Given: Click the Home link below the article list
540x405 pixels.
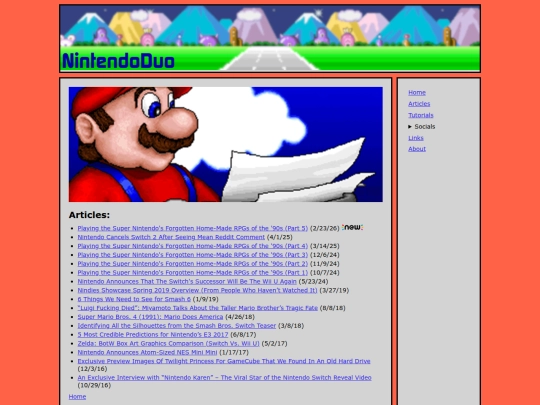Looking at the screenshot, I should coord(77,397).
